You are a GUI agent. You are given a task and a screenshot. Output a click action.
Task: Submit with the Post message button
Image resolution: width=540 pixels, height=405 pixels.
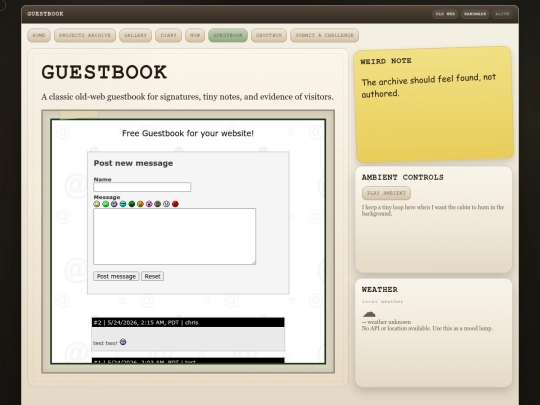(116, 276)
